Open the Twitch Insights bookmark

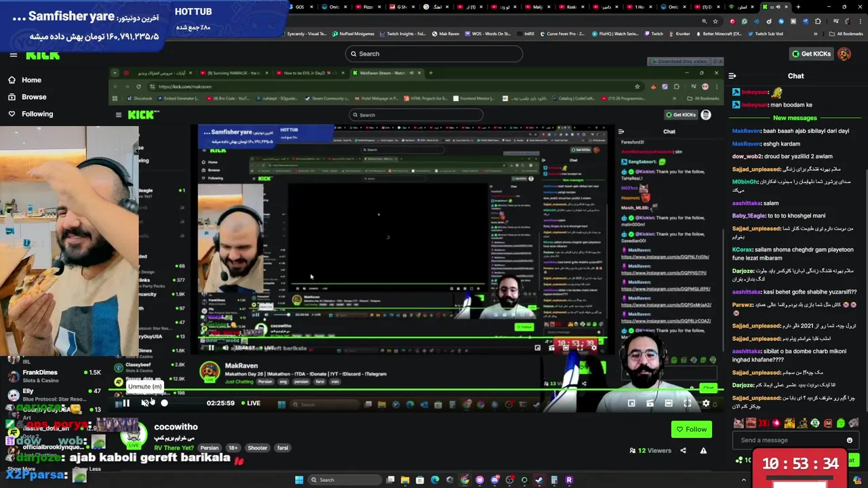402,34
